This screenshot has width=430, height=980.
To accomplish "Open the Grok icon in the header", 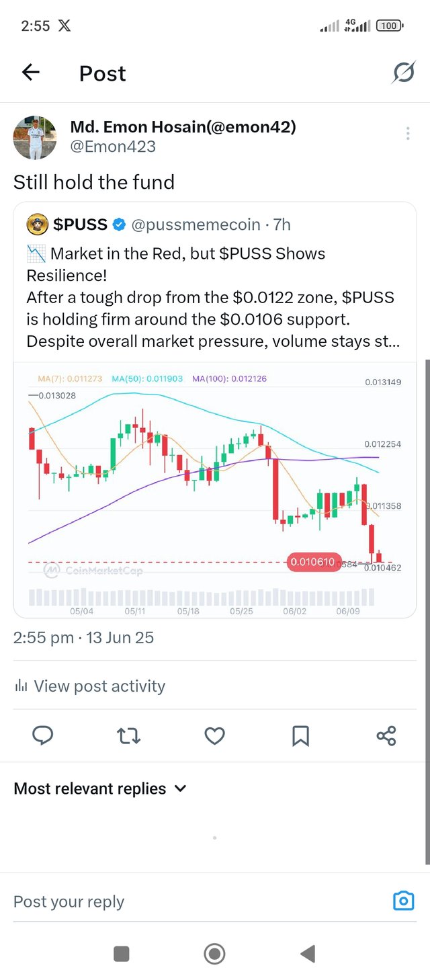I will 403,73.
